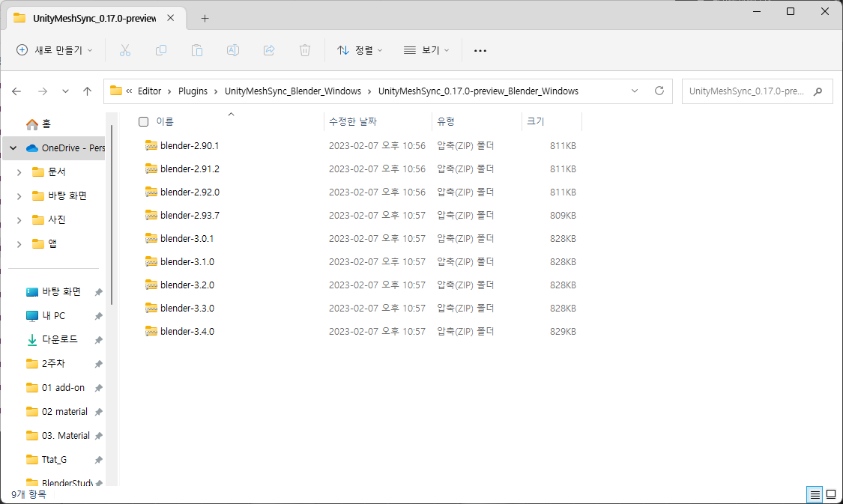Viewport: 843px width, 504px height.
Task: Select the blender-2.90.1 zip file
Action: tap(190, 145)
